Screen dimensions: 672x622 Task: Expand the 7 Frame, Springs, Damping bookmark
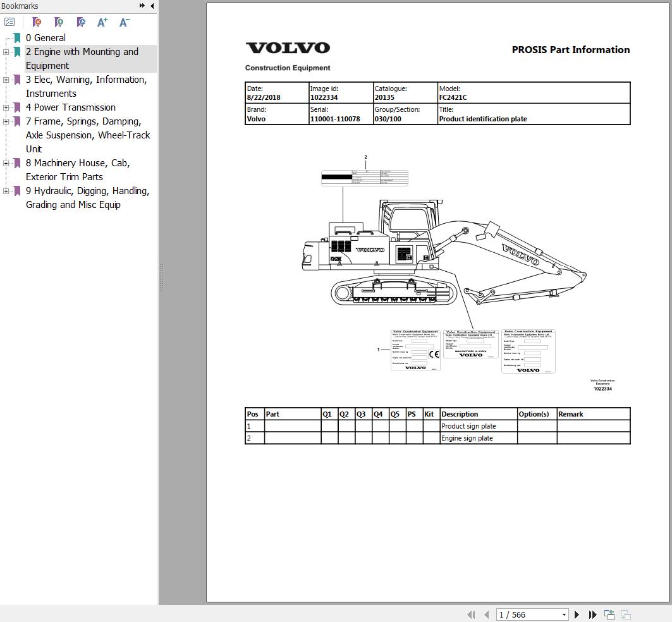pos(6,121)
